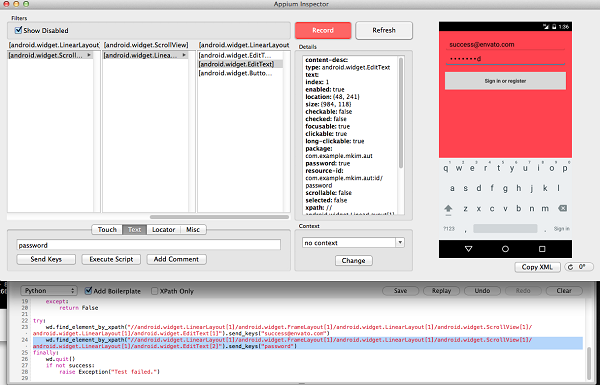Tap the keyboard space bar
Screen dimensions: 600x385
[505, 228]
